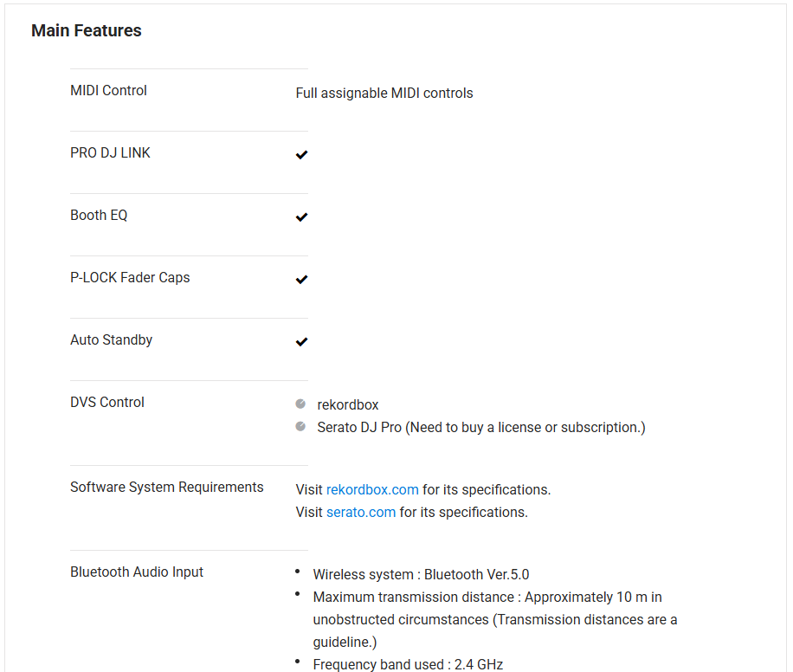
Task: Select the MIDI Control row label
Action: tap(108, 90)
